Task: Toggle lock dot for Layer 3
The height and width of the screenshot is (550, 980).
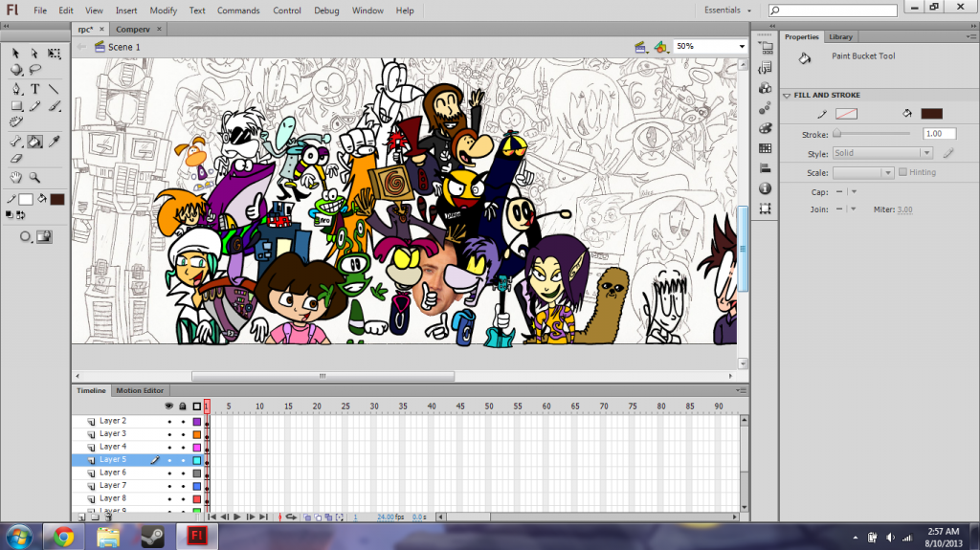Action: pos(183,434)
